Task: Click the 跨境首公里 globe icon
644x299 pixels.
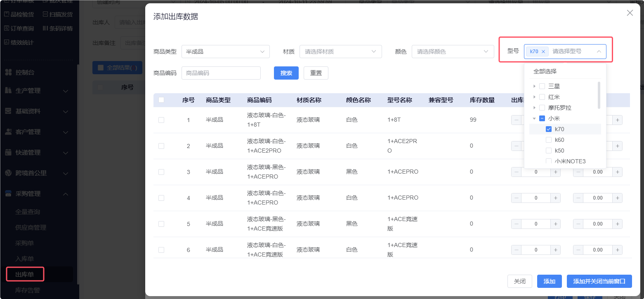Action: coord(8,173)
